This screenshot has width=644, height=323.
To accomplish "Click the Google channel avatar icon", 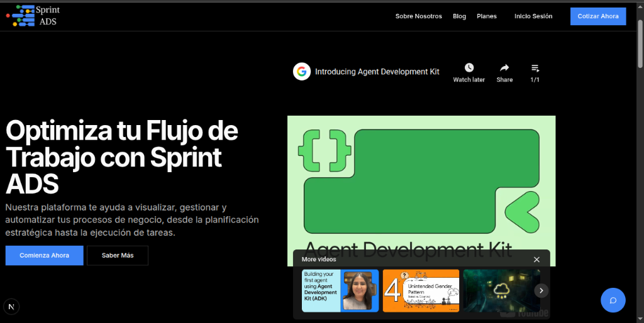I will [x=302, y=72].
